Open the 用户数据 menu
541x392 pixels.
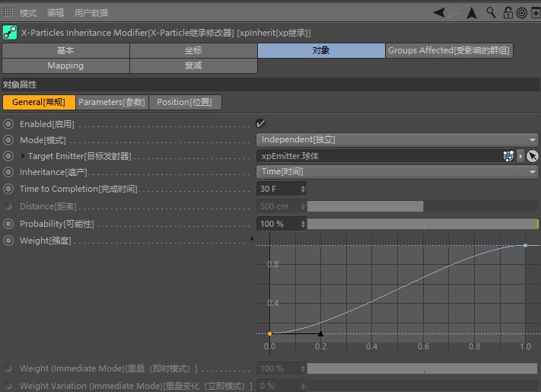pos(91,13)
